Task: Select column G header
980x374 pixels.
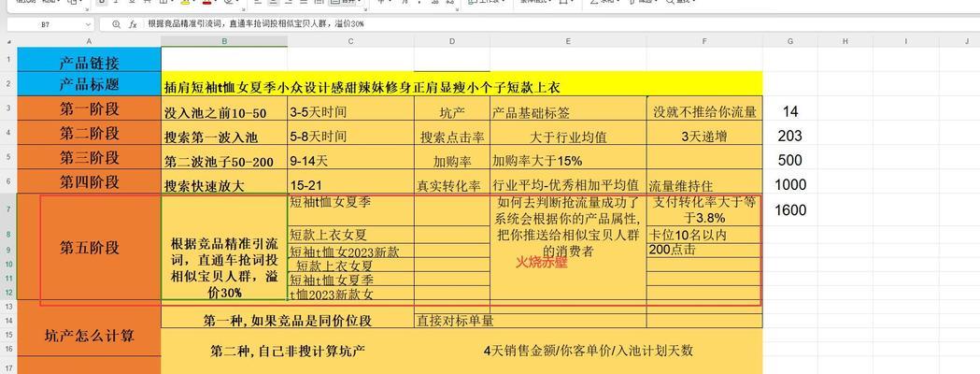Action: click(790, 41)
